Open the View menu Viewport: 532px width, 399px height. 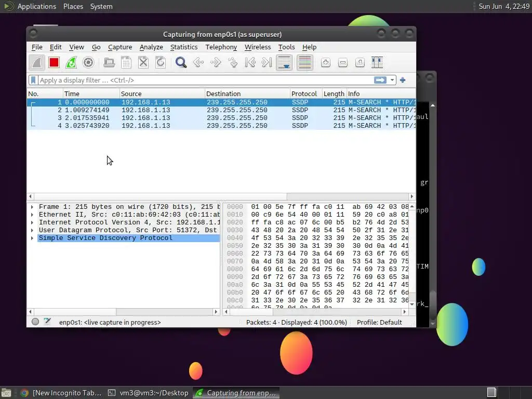(77, 47)
